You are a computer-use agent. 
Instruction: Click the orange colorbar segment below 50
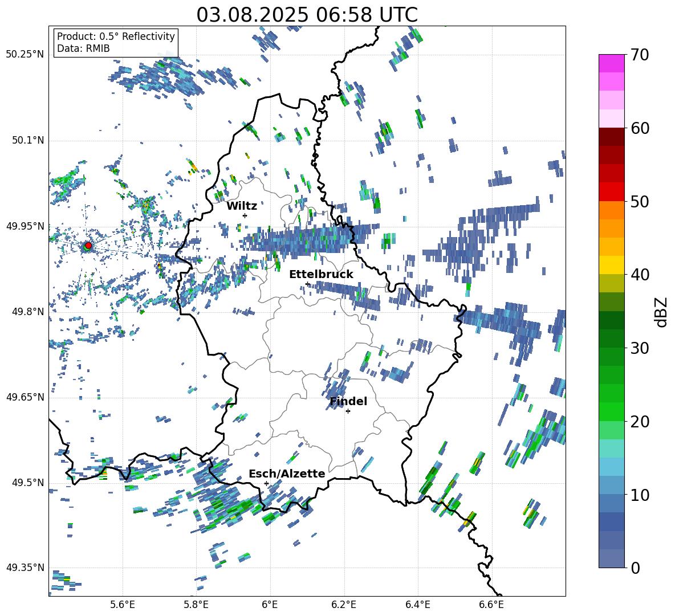(x=611, y=210)
